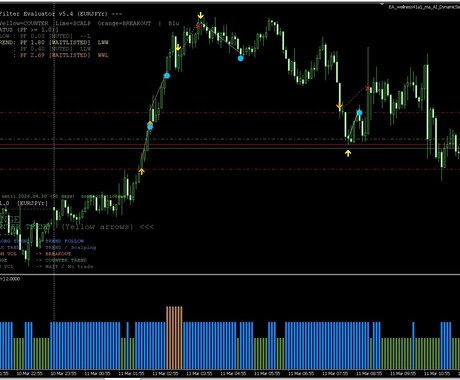Click the 'Lime=SCALP' legend text
The image size is (460, 380).
(x=73, y=23)
